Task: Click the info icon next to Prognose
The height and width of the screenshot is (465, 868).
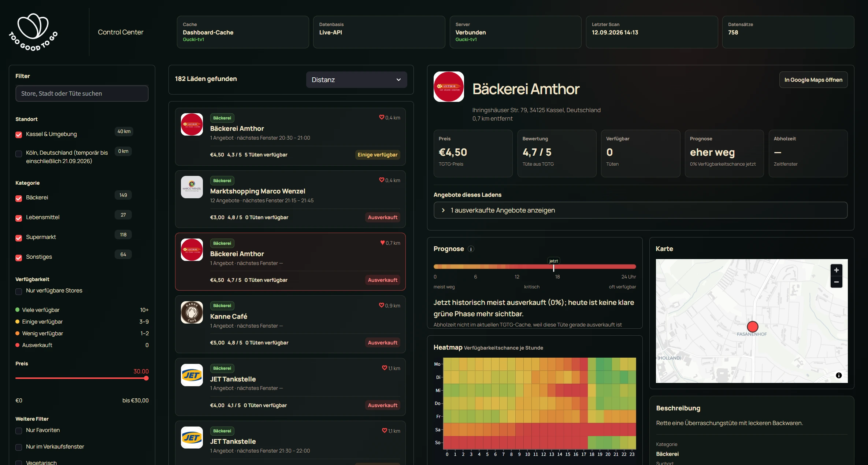Action: [471, 249]
